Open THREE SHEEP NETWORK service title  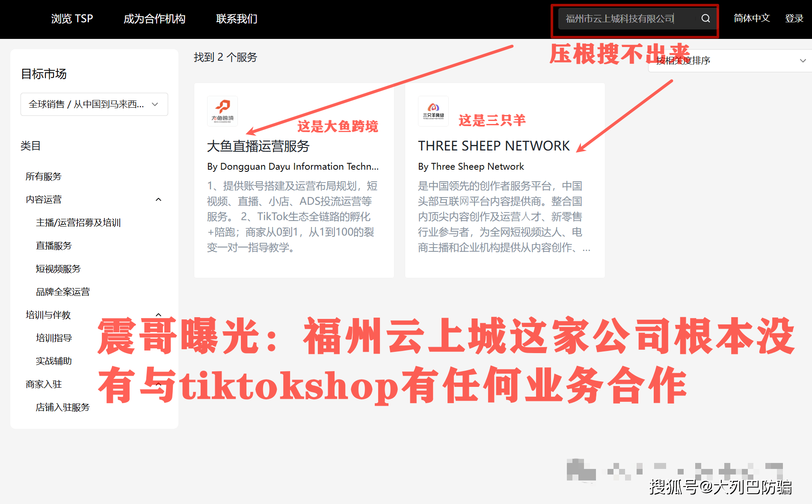pos(494,146)
